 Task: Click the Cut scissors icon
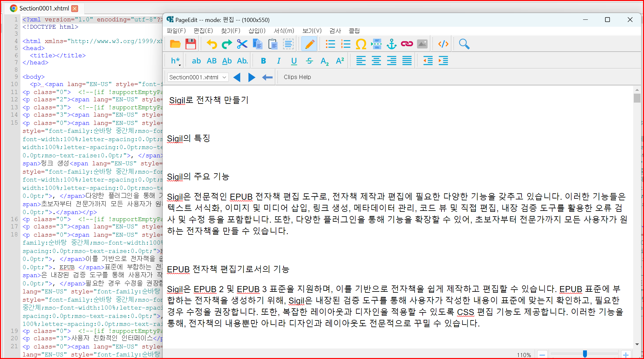[242, 44]
